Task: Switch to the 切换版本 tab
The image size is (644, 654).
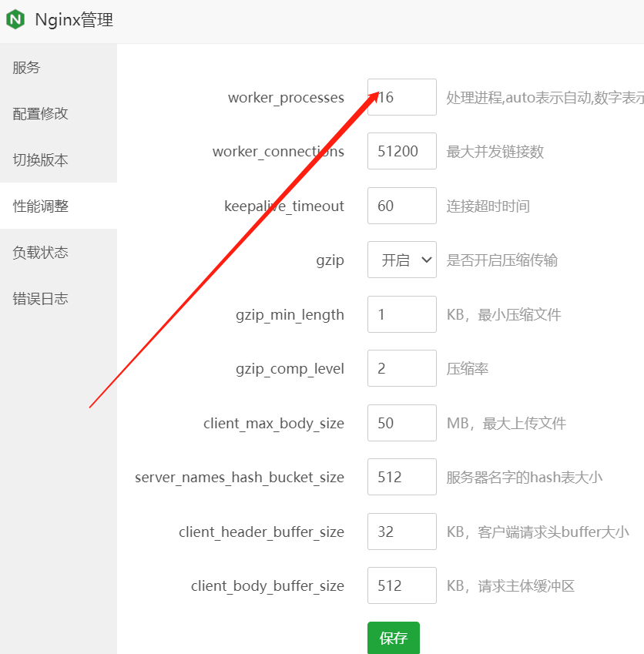Action: coord(59,159)
